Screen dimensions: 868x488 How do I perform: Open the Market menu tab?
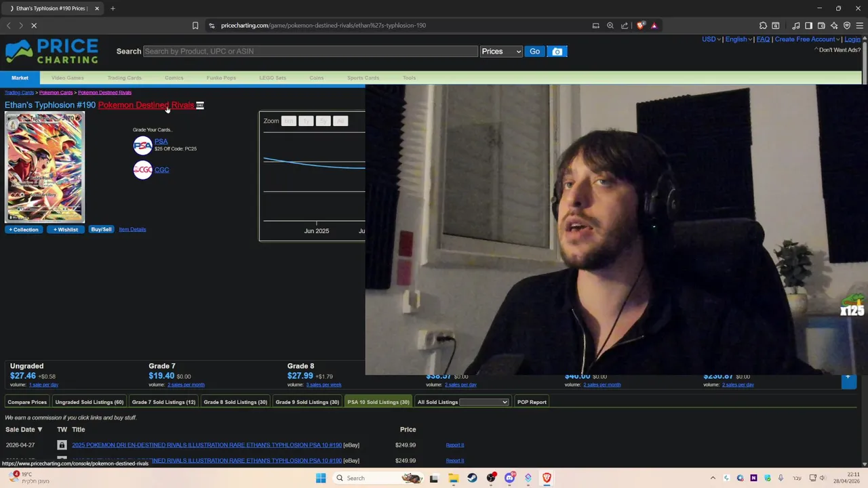click(20, 78)
